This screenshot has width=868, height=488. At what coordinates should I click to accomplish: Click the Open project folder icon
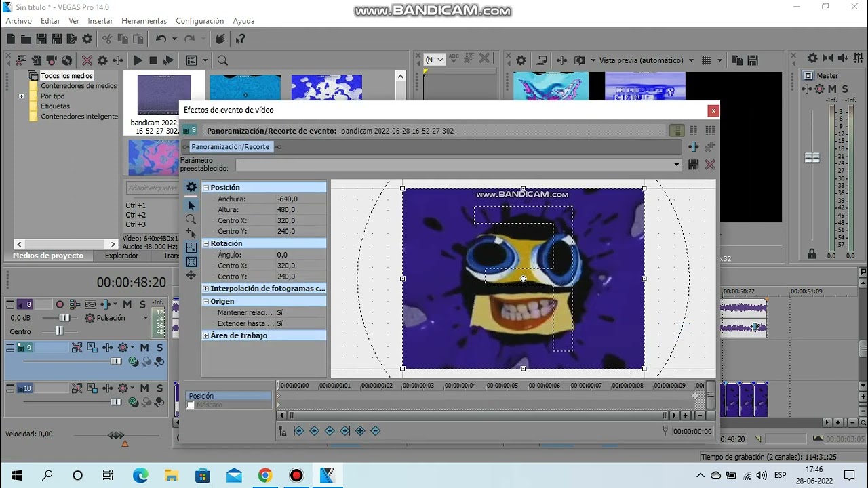click(26, 39)
